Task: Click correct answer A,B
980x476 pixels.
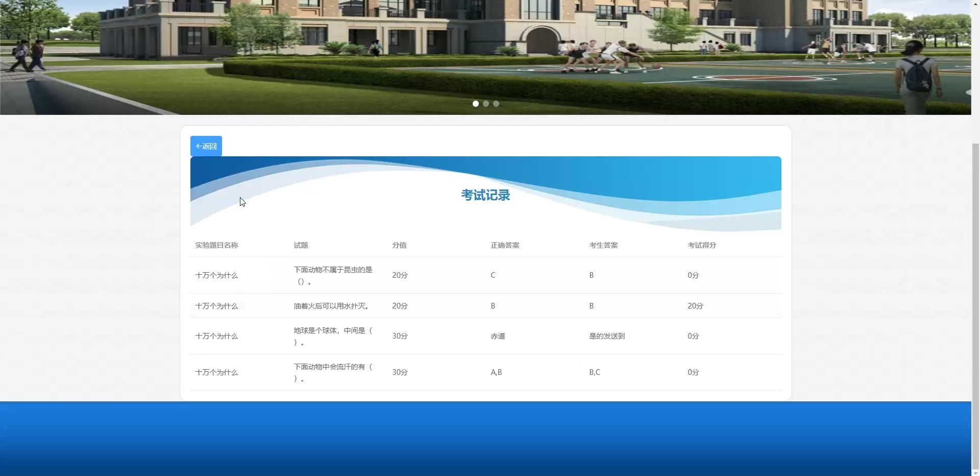Action: click(x=496, y=372)
